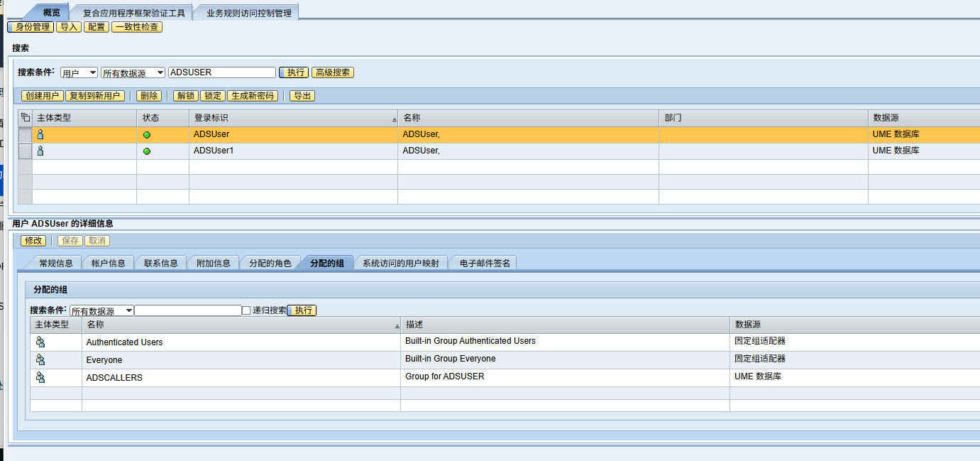This screenshot has width=980, height=461.
Task: Open the 所有数据源 dropdown in search bar
Action: coord(133,72)
